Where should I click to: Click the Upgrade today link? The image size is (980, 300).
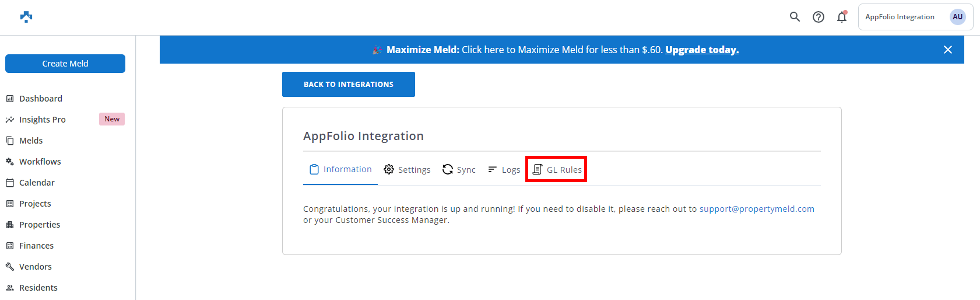click(x=702, y=50)
